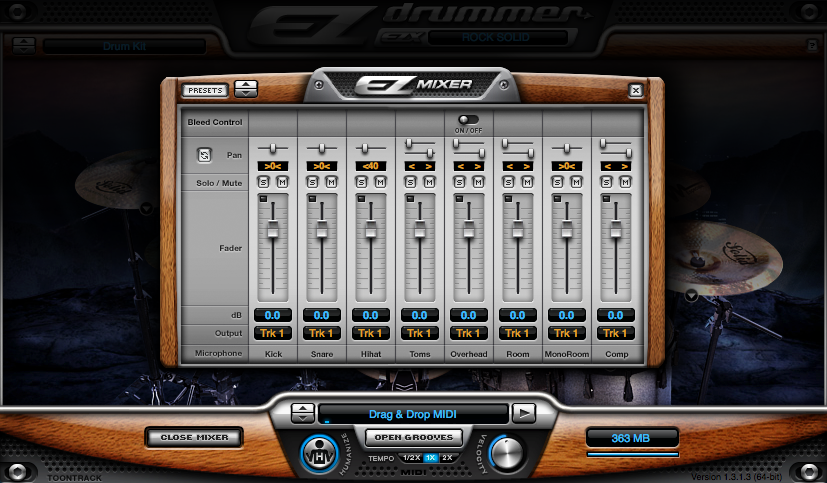Click the Open Grooves button
The height and width of the screenshot is (483, 827).
[413, 437]
